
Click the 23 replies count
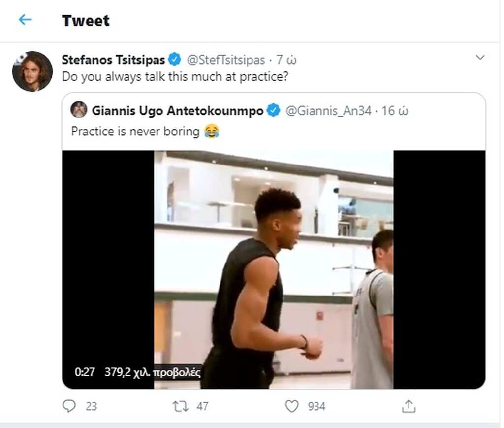[91, 406]
